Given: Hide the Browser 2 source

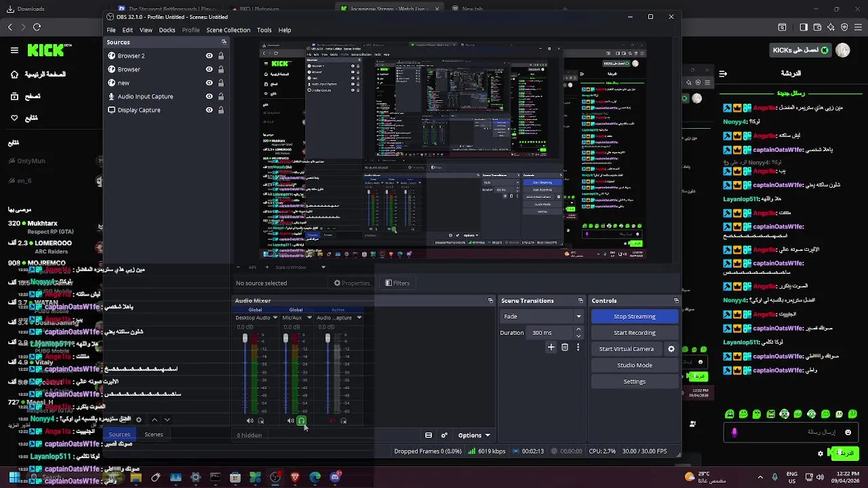Looking at the screenshot, I should coord(209,56).
